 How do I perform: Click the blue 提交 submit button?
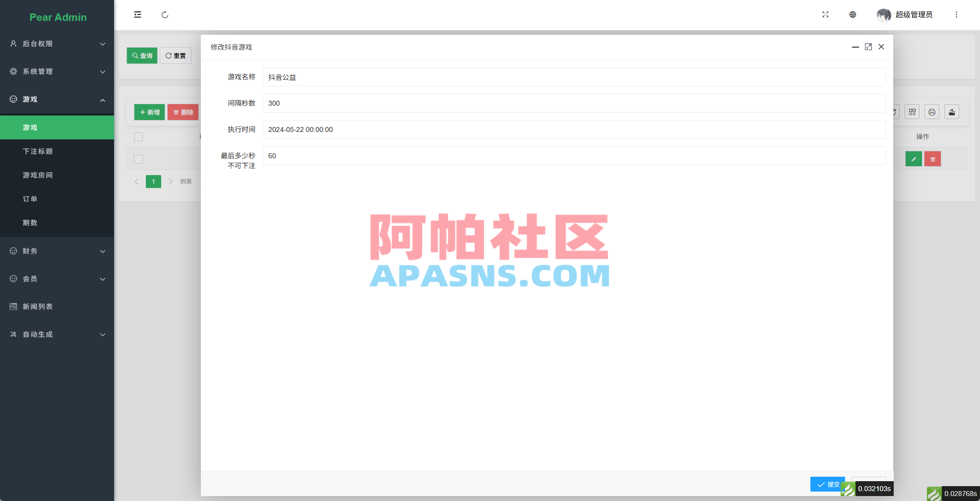[828, 484]
